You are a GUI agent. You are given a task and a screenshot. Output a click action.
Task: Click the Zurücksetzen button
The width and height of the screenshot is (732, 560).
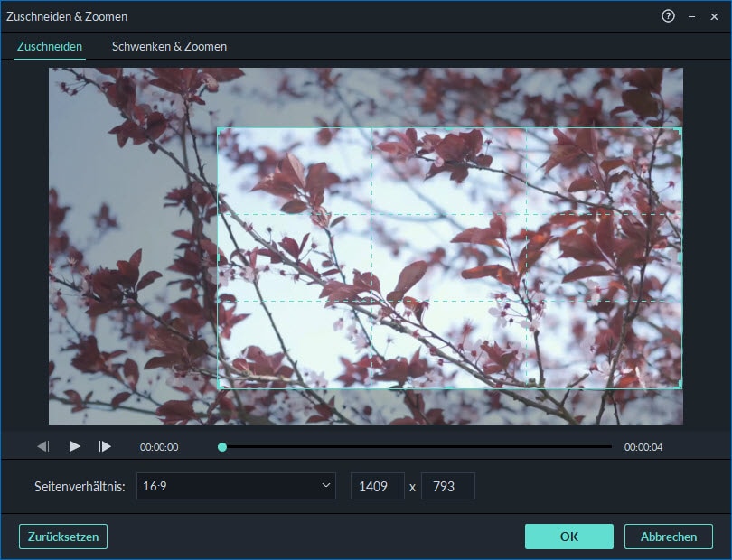[x=63, y=537]
